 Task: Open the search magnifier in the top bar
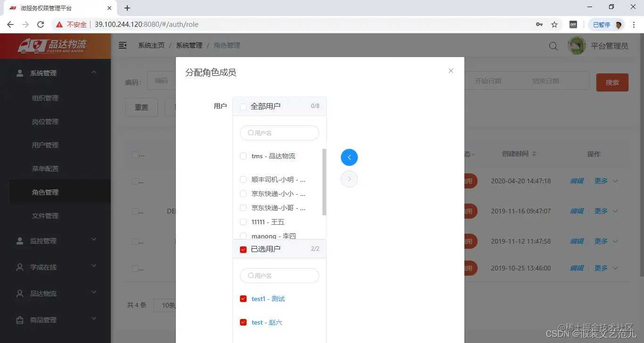tap(552, 46)
